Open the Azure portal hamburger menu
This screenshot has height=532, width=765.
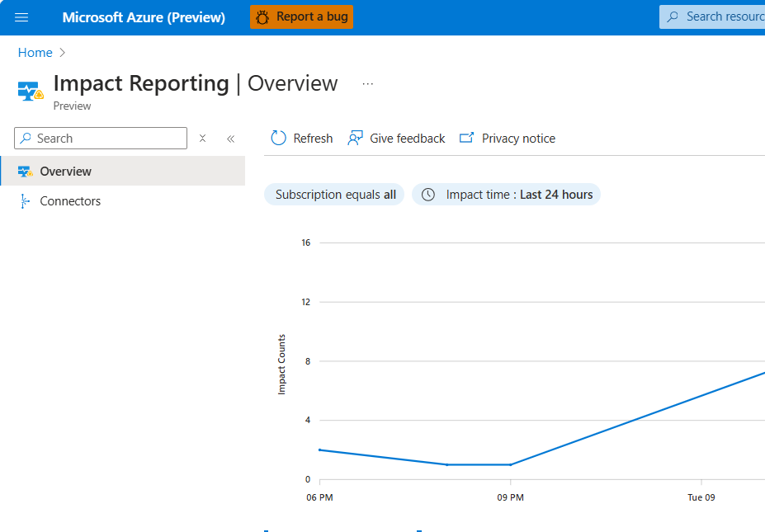21,16
